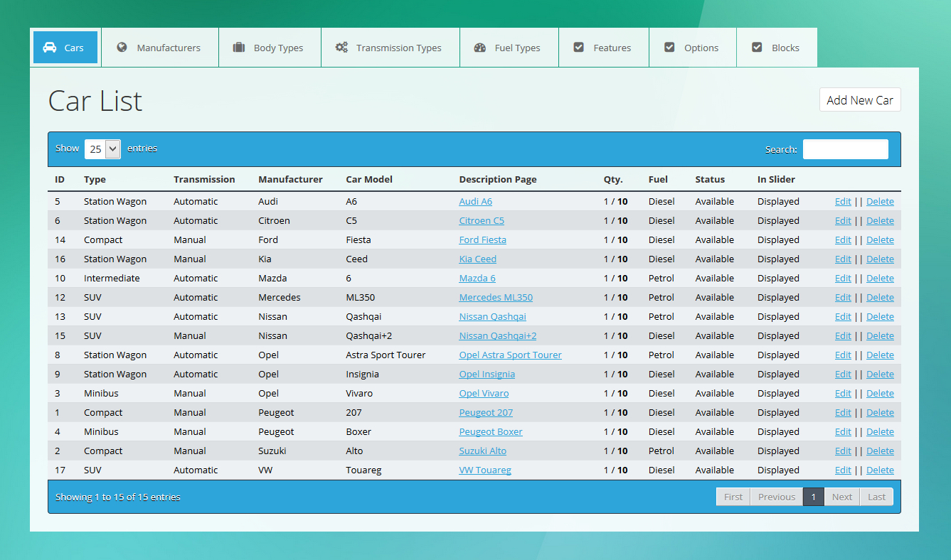
Task: Click the 'Touareg' car model cell
Action: [x=363, y=470]
